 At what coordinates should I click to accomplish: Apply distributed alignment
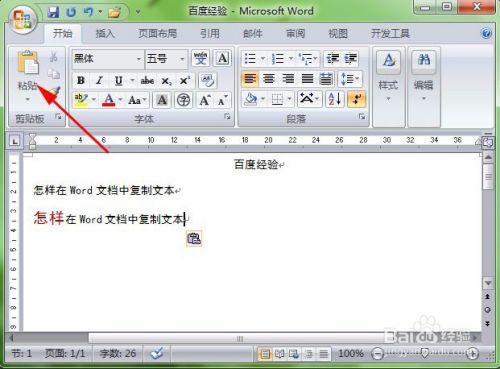[x=326, y=79]
